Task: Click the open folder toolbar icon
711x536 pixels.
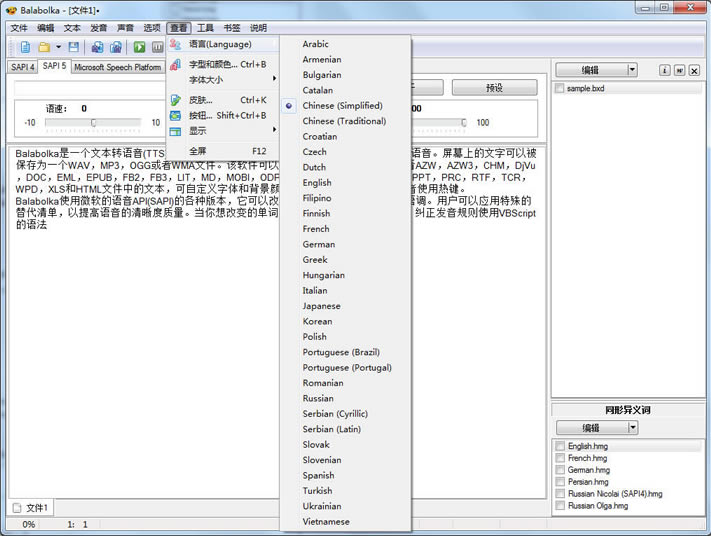Action: pos(44,47)
